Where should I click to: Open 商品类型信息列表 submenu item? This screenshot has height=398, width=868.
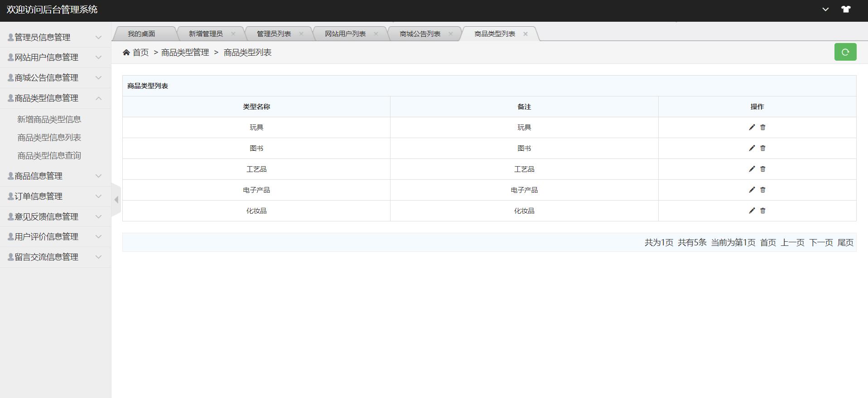coord(49,137)
